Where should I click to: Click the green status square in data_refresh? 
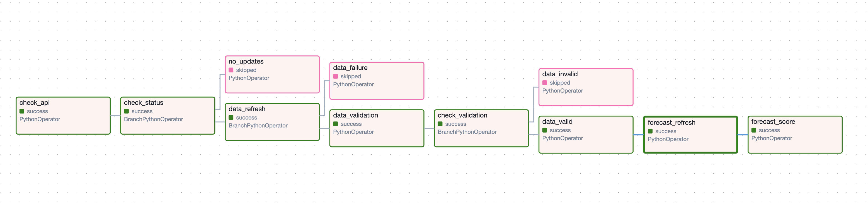231,118
